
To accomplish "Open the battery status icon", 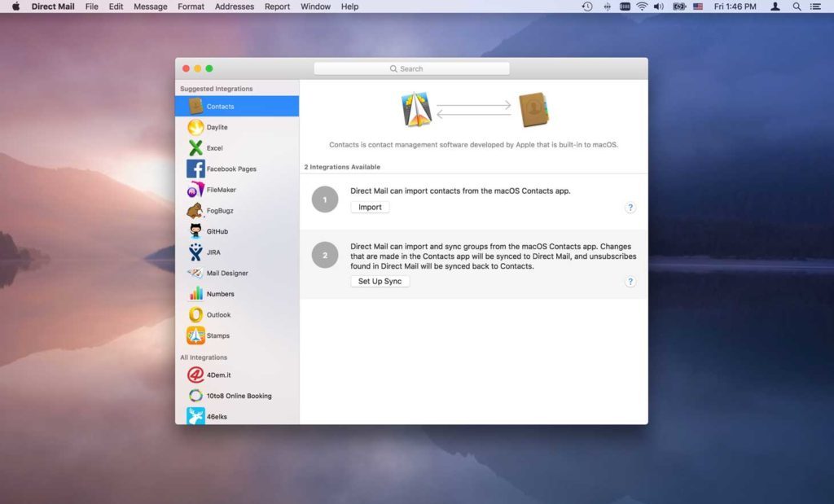I will pyautogui.click(x=679, y=7).
